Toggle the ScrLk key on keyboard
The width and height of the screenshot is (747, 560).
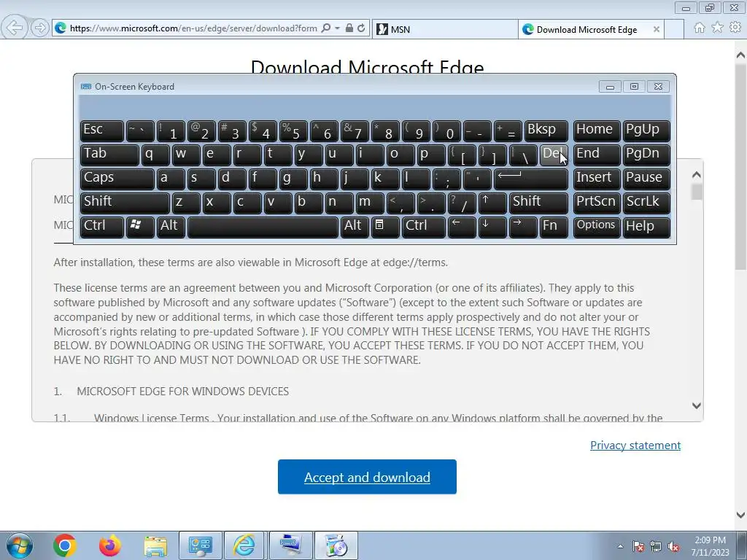pos(646,203)
